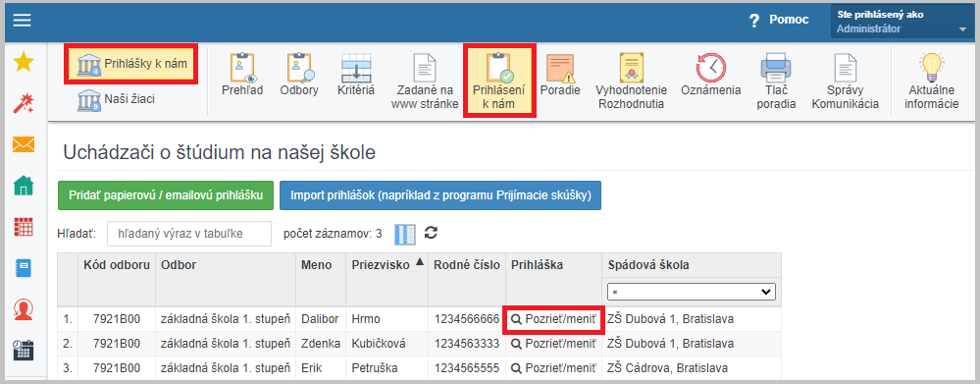Click rodné číslo 1234566666
This screenshot has height=384, width=980.
coord(467,319)
